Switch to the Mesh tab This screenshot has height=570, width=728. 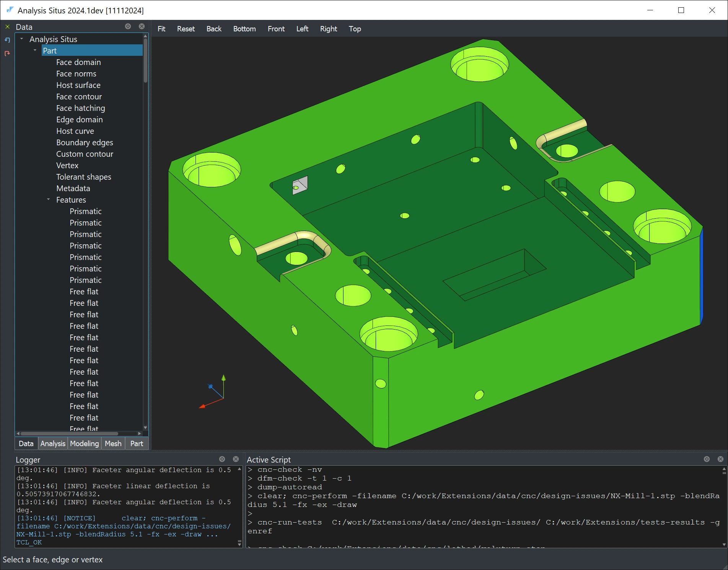point(113,443)
